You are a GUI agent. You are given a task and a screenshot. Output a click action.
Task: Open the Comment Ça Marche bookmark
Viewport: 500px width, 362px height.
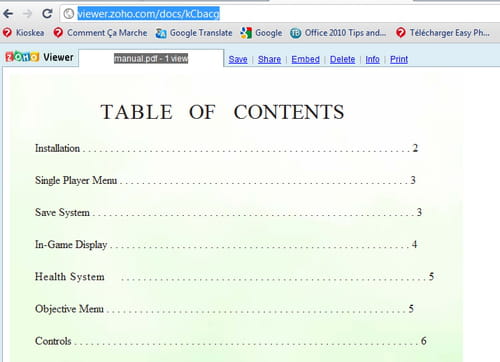100,33
